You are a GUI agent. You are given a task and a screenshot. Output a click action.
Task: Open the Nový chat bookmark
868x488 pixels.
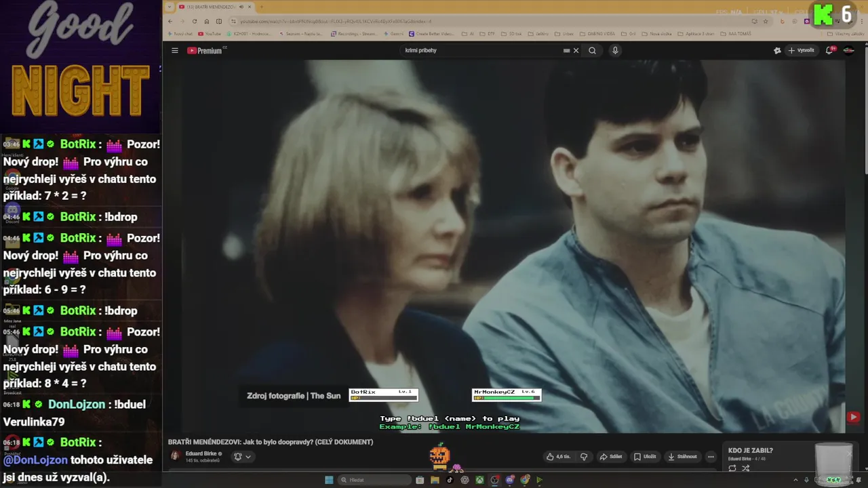pos(180,34)
